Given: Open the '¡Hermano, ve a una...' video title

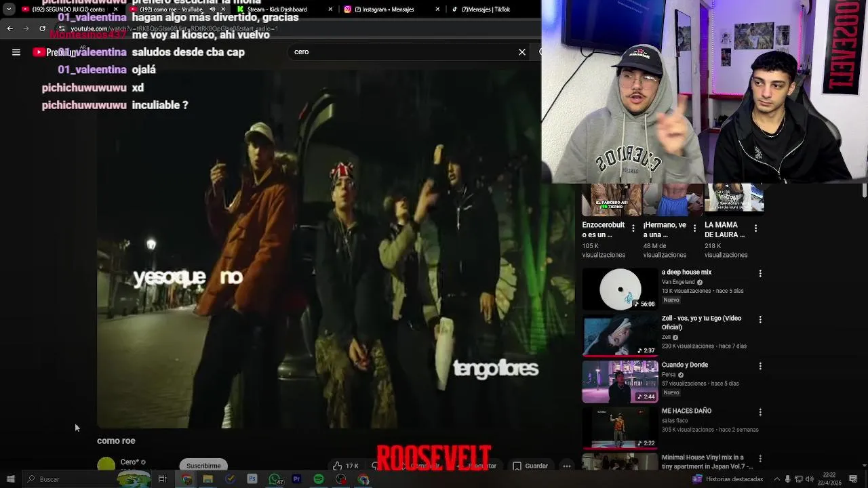Looking at the screenshot, I should [665, 230].
